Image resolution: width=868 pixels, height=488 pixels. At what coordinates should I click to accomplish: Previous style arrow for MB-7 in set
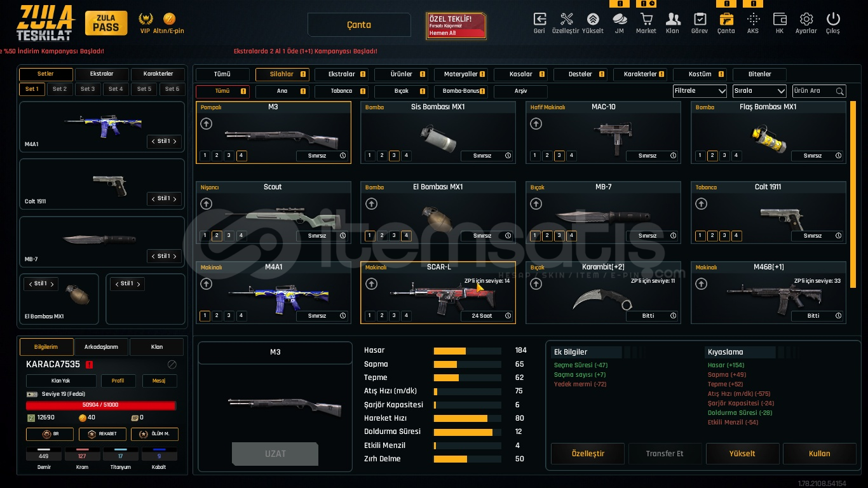click(153, 256)
